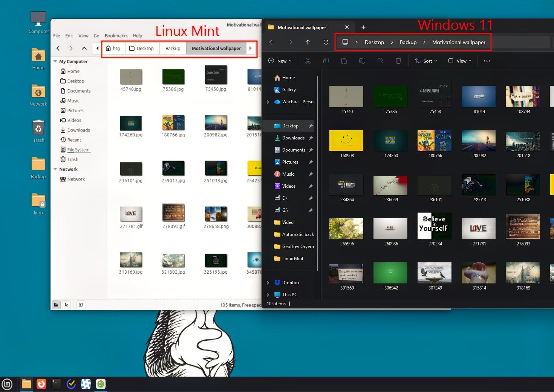
Task: Toggle Nemo's side pane visibility
Action: click(x=80, y=305)
